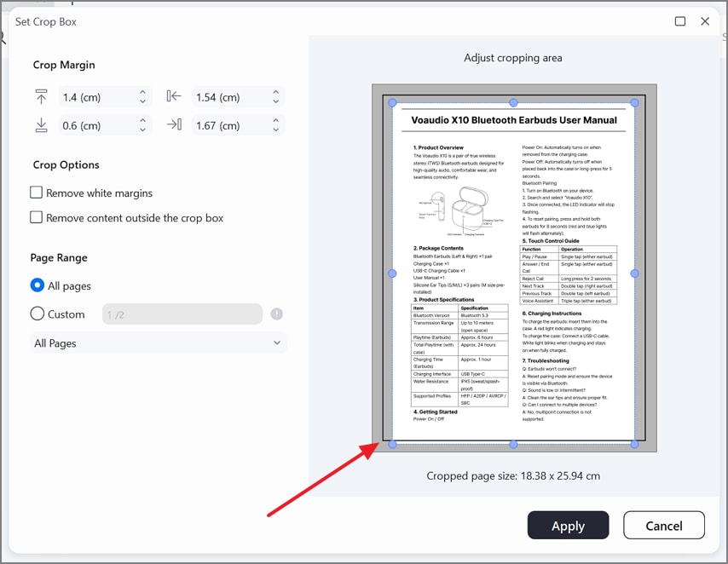This screenshot has width=728, height=564.
Task: Click the right-middle crop handle
Action: tap(635, 273)
